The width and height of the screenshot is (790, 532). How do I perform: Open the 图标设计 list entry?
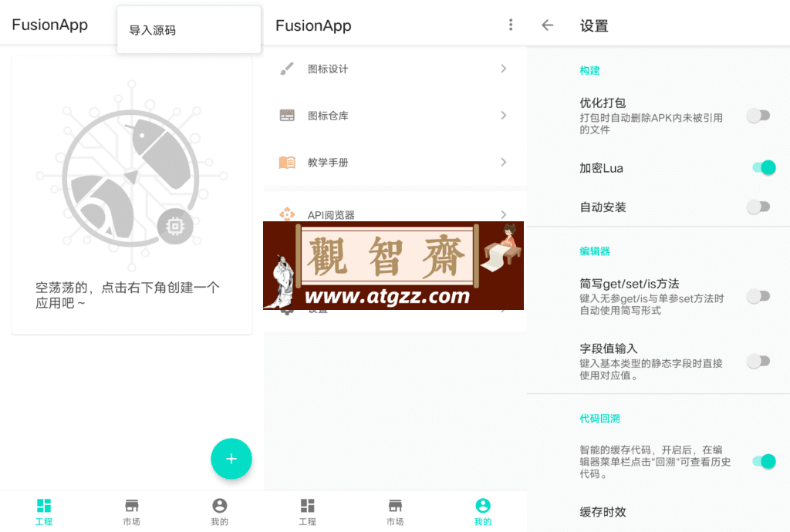click(395, 69)
